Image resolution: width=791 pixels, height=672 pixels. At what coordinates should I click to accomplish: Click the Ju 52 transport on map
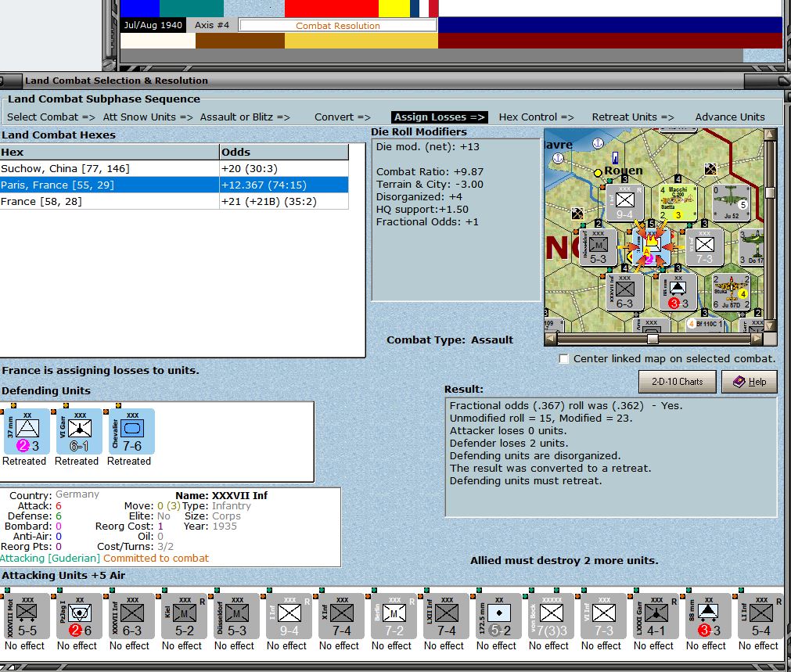tap(732, 203)
